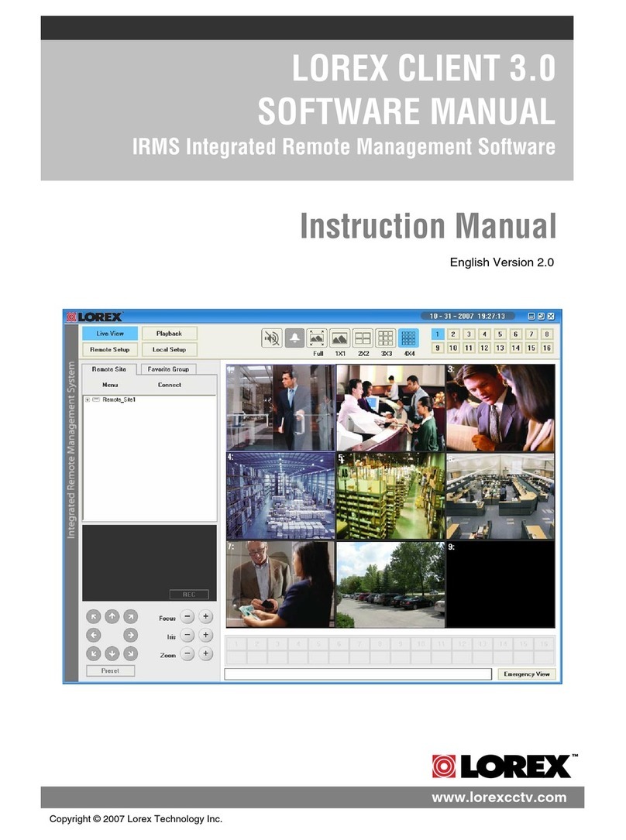This screenshot has height=840, width=626.
Task: Zoom out with Zoom minus button
Action: pos(187,653)
